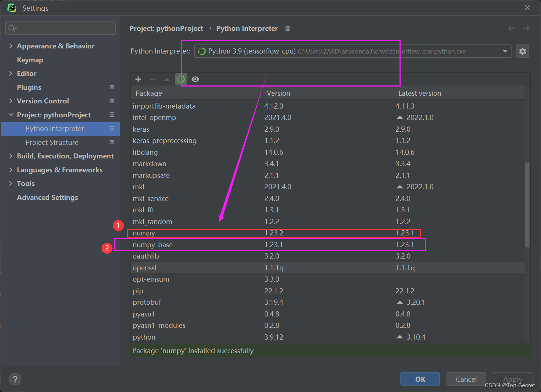Image resolution: width=541 pixels, height=392 pixels.
Task: Select the oauthlib package row
Action: point(328,256)
